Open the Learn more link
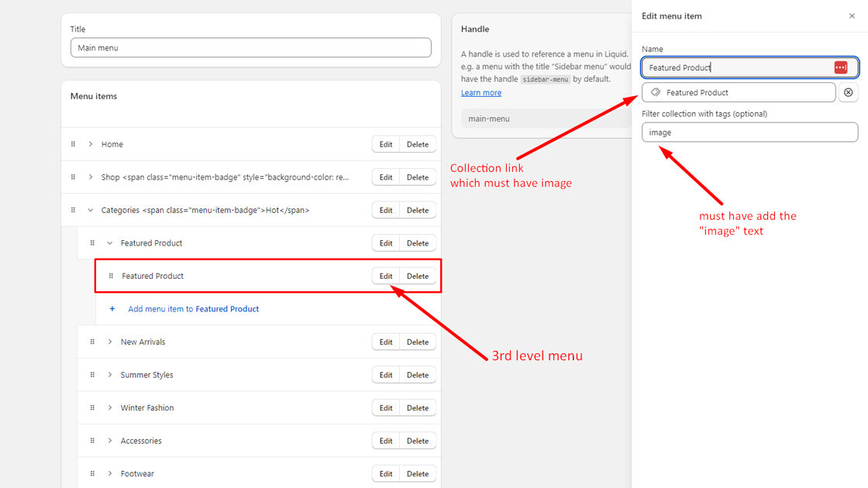This screenshot has width=868, height=488. coord(481,92)
